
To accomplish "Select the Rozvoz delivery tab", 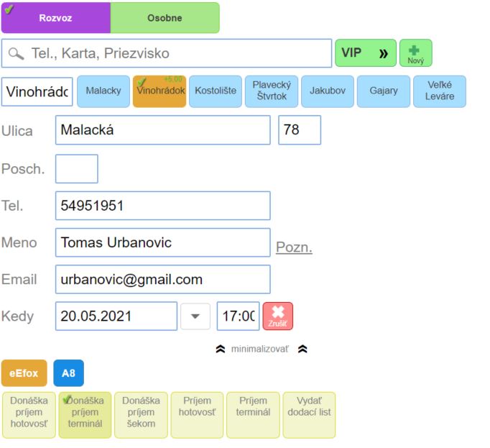I will coord(56,18).
